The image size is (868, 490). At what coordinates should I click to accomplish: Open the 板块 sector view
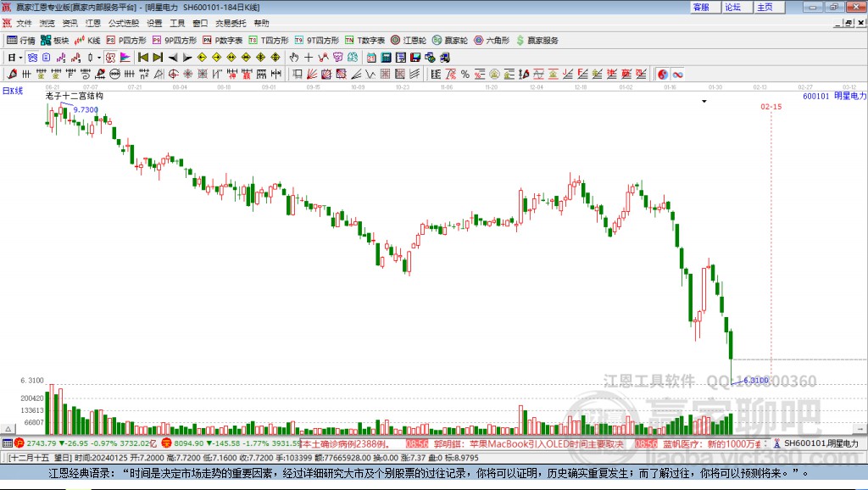pyautogui.click(x=54, y=41)
